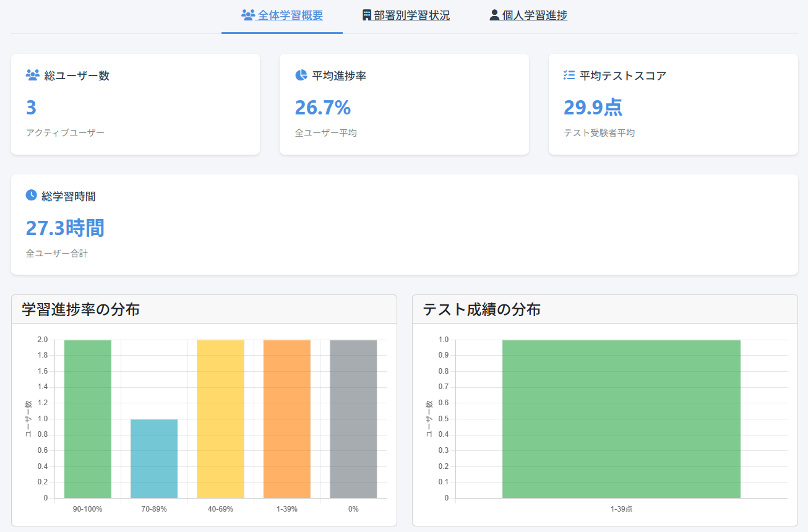This screenshot has height=532, width=808.
Task: Click the gray 0% bar
Action: [x=353, y=419]
